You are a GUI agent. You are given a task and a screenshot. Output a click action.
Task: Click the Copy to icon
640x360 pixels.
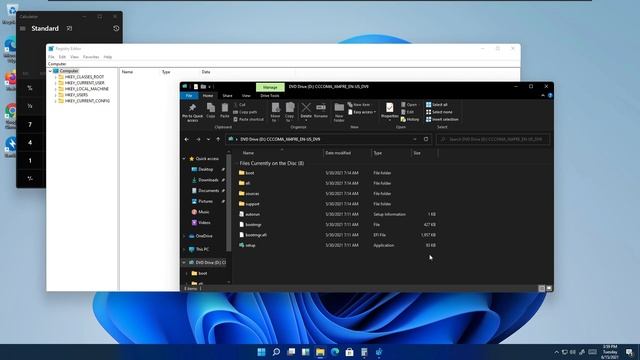click(x=290, y=112)
